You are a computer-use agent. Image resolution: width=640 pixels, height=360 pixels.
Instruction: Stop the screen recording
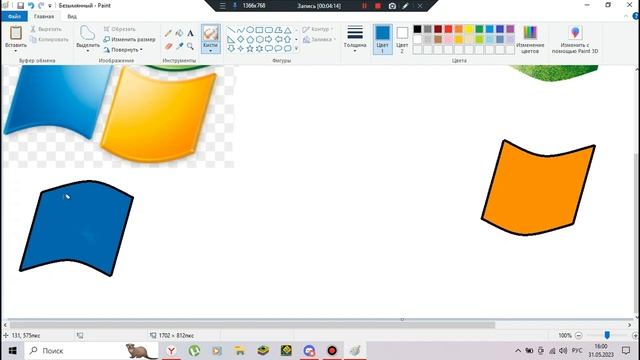(x=378, y=6)
